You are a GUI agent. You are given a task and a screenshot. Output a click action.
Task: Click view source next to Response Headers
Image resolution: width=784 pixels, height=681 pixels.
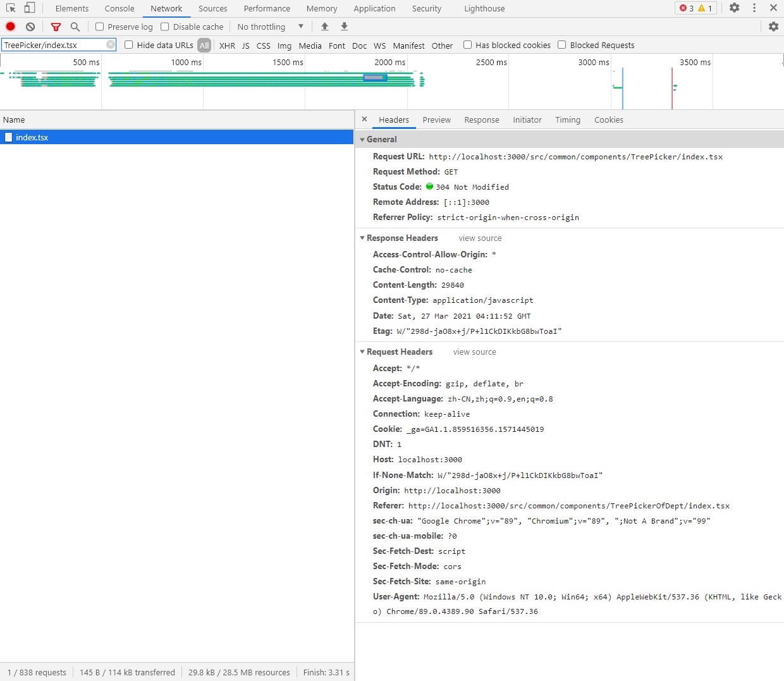pos(480,238)
